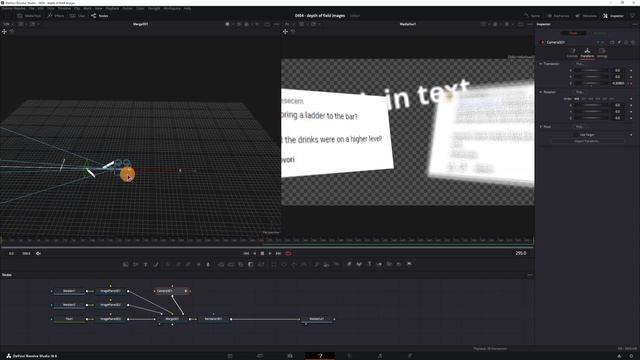The width and height of the screenshot is (640, 360).
Task: Open left viewer zoom level dropdown
Action: coord(7,24)
